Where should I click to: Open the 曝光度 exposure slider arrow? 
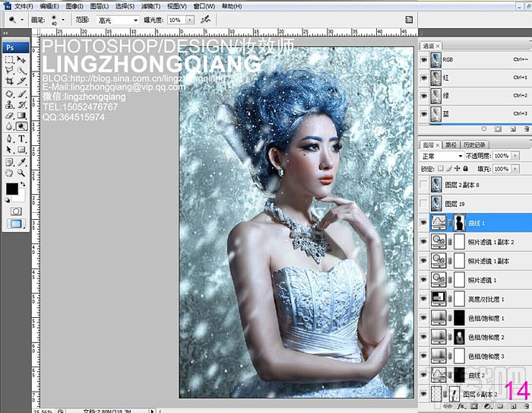190,20
